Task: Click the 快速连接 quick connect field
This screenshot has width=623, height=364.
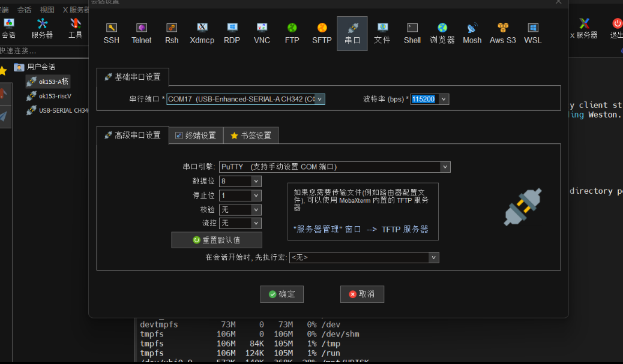Action: 44,51
